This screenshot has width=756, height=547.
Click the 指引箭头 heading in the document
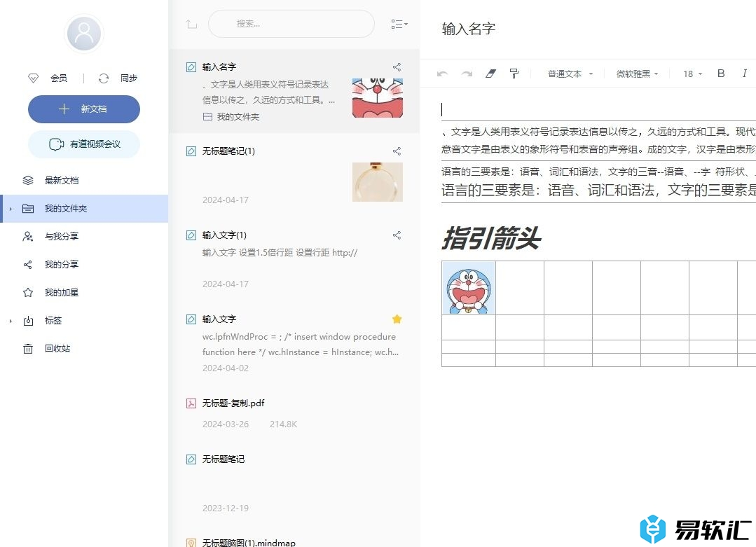(x=491, y=238)
